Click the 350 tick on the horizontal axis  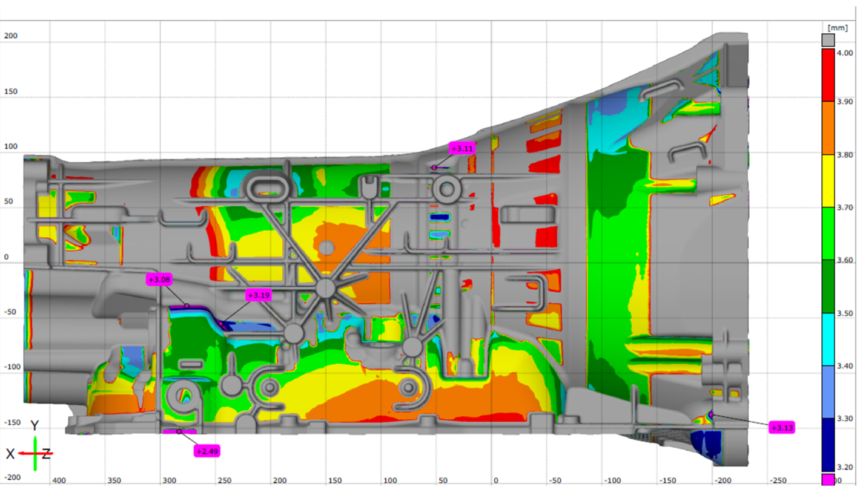(113, 480)
